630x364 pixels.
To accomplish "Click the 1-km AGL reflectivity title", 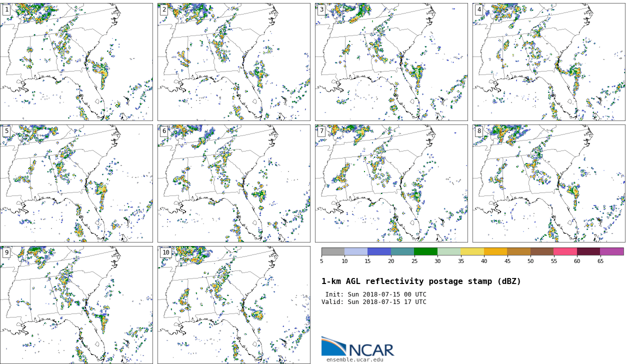I will click(x=421, y=281).
